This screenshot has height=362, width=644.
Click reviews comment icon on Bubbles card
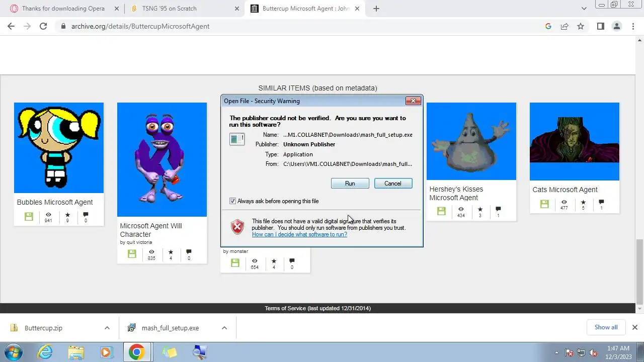coord(86,215)
